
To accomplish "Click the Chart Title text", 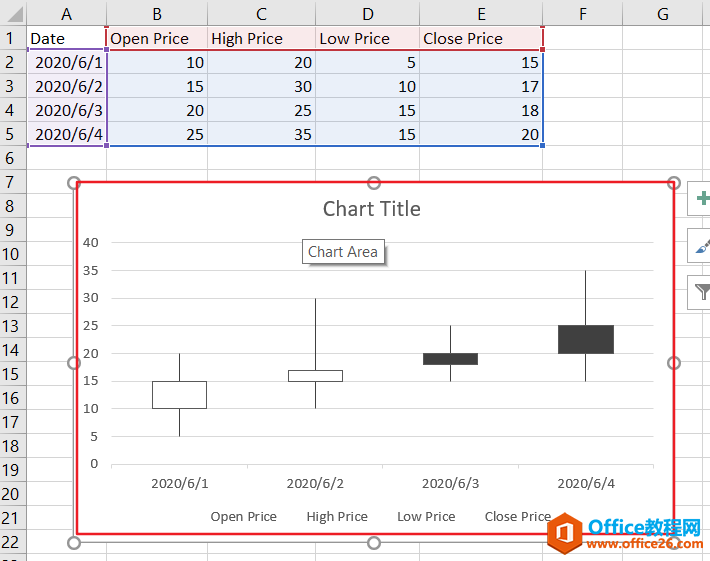I will pyautogui.click(x=372, y=209).
